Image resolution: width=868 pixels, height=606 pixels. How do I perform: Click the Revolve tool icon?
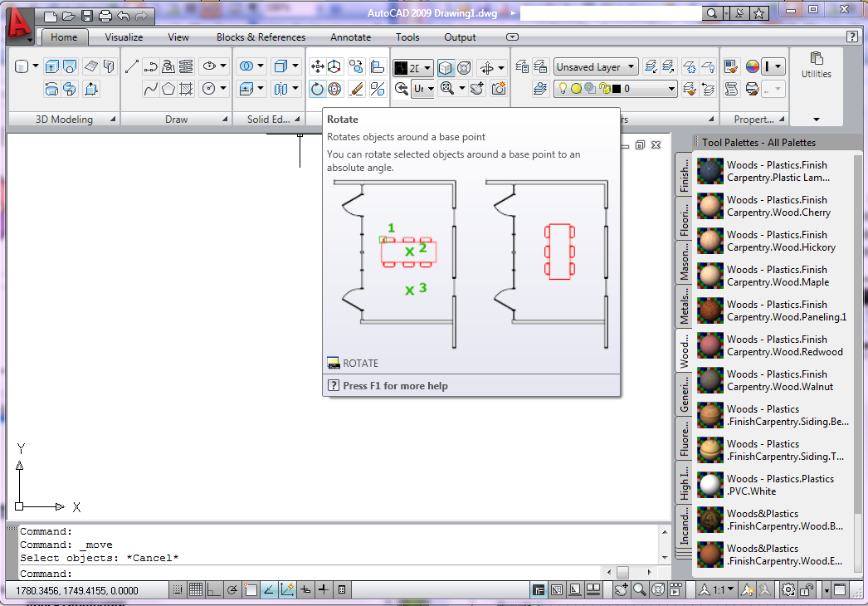pyautogui.click(x=51, y=89)
